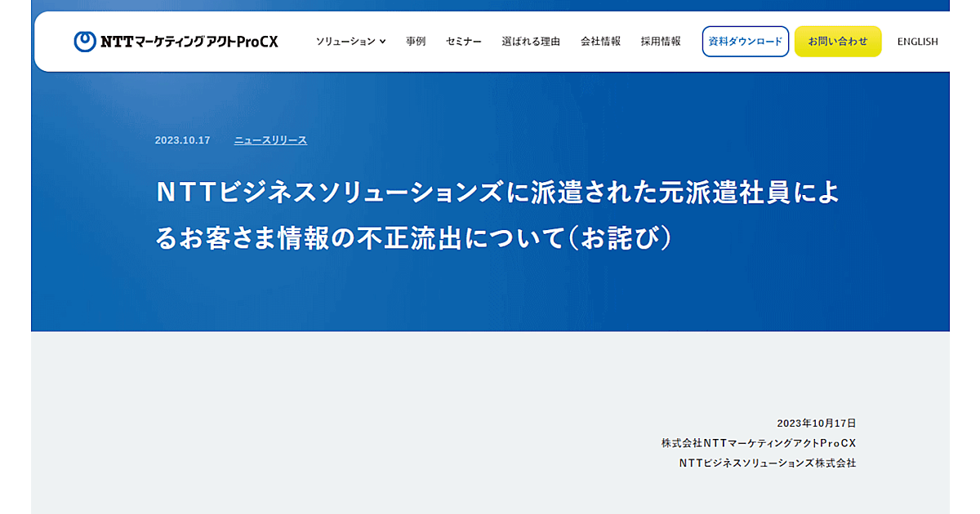980x514 pixels.
Task: Navigate to 採用情報
Action: (x=661, y=42)
